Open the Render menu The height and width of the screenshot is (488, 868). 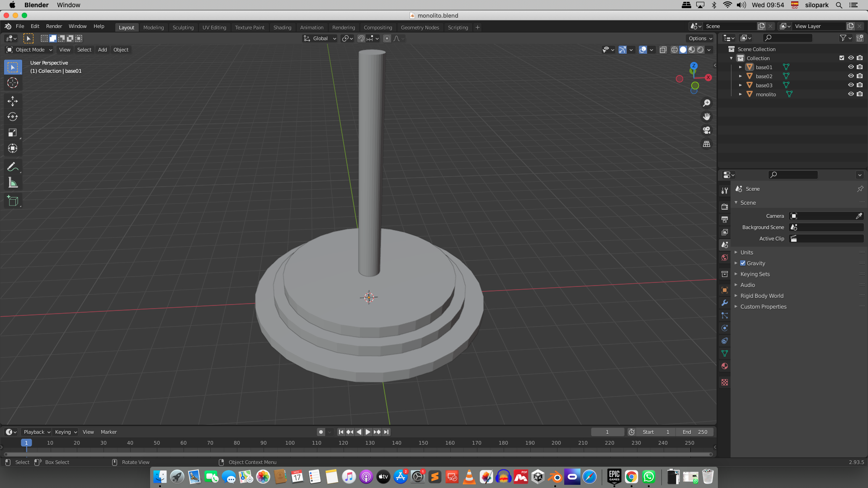(54, 26)
